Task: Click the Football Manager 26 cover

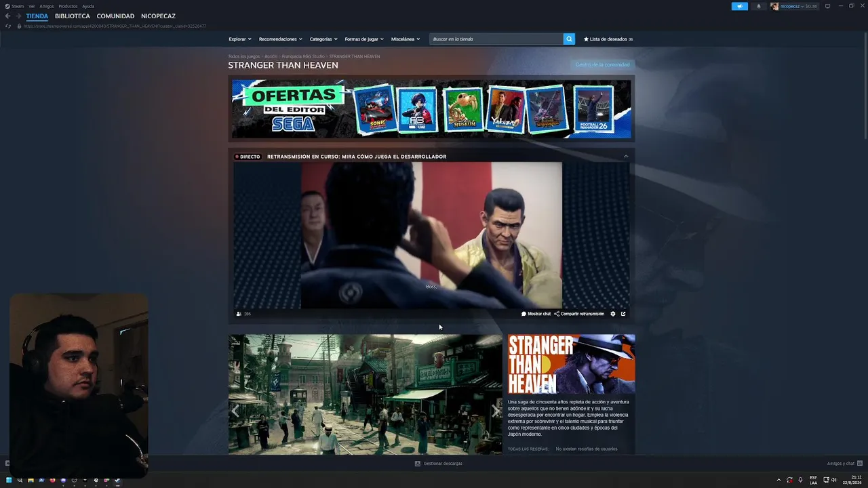Action: tap(593, 108)
